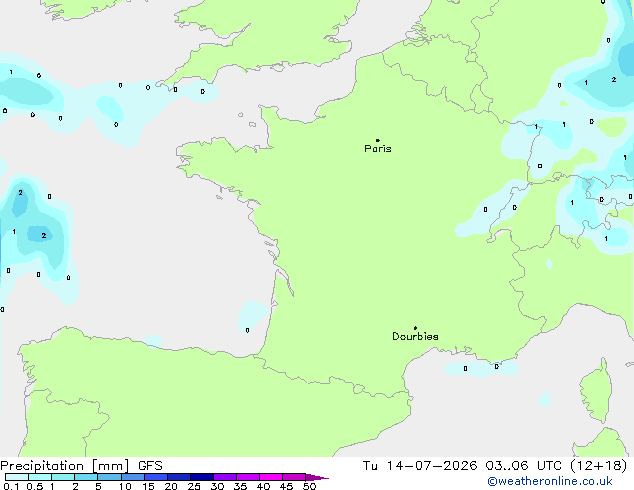Click the Paris city label

(378, 148)
